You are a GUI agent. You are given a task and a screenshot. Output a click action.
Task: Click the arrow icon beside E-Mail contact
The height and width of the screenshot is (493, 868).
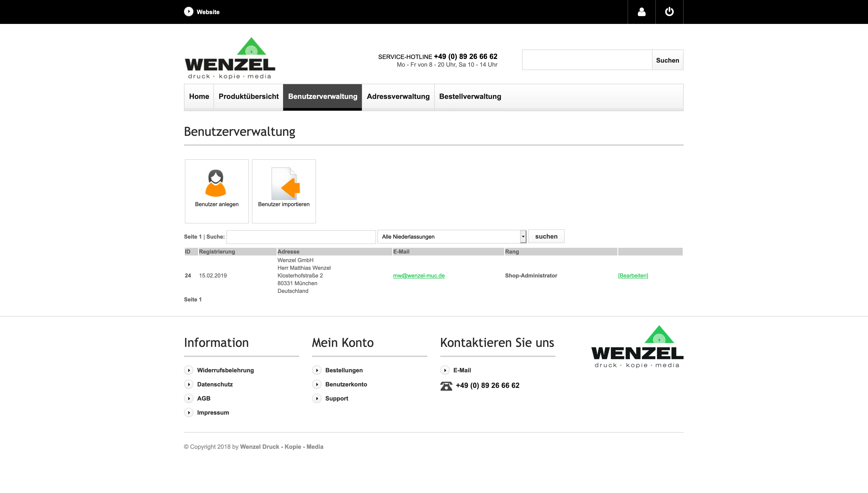pos(445,370)
